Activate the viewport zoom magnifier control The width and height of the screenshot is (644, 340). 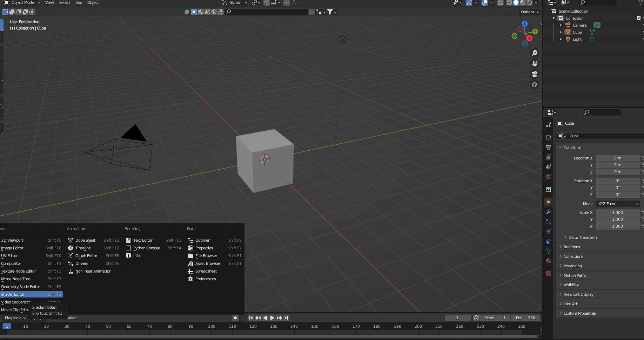pyautogui.click(x=535, y=53)
